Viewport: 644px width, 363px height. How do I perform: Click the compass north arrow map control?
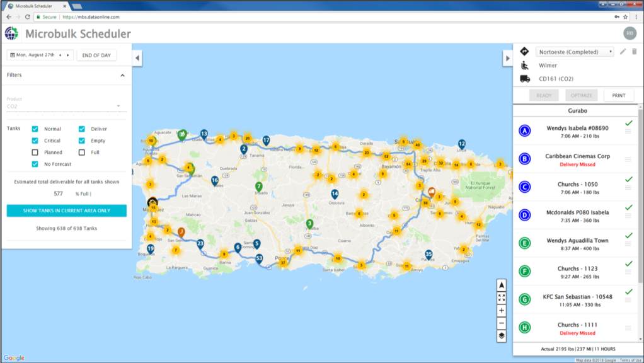click(502, 285)
